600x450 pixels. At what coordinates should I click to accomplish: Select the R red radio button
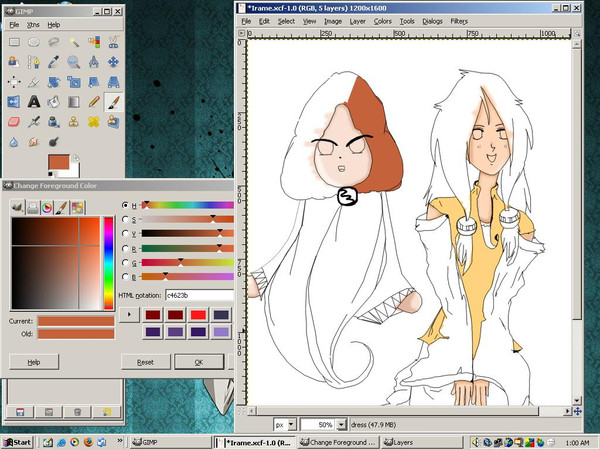(125, 248)
